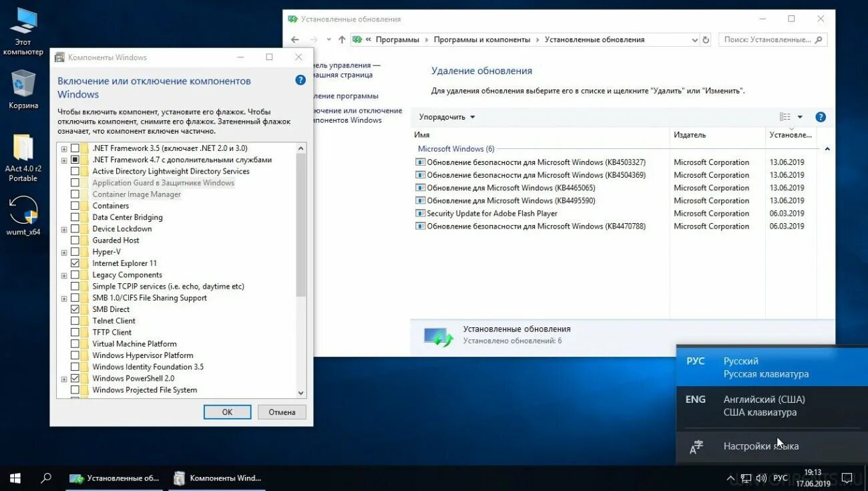Click the Отмена button
The width and height of the screenshot is (868, 491).
click(x=282, y=412)
